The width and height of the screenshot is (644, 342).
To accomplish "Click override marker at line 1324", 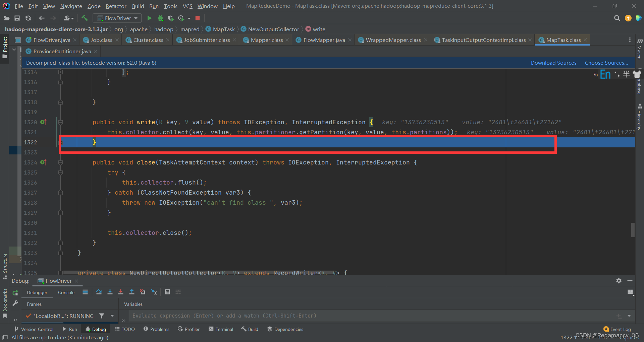I will (x=43, y=162).
